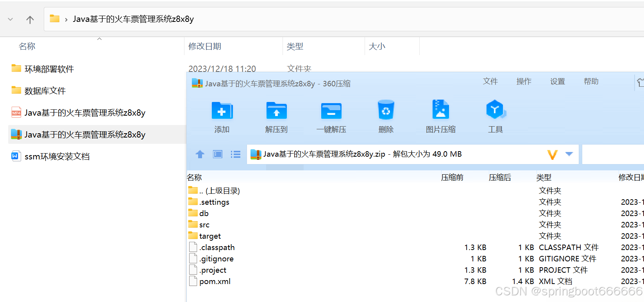Sort archive list by 名称 header

(x=194, y=177)
